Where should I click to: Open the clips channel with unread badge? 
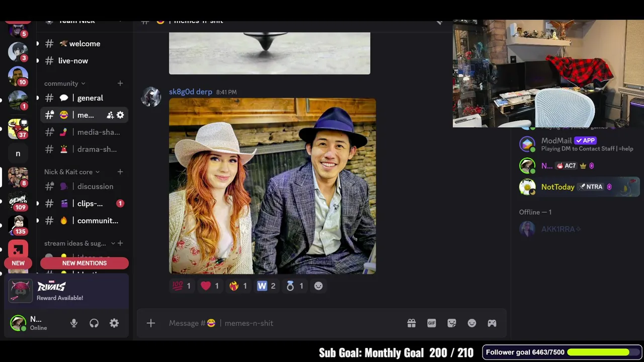click(x=84, y=204)
